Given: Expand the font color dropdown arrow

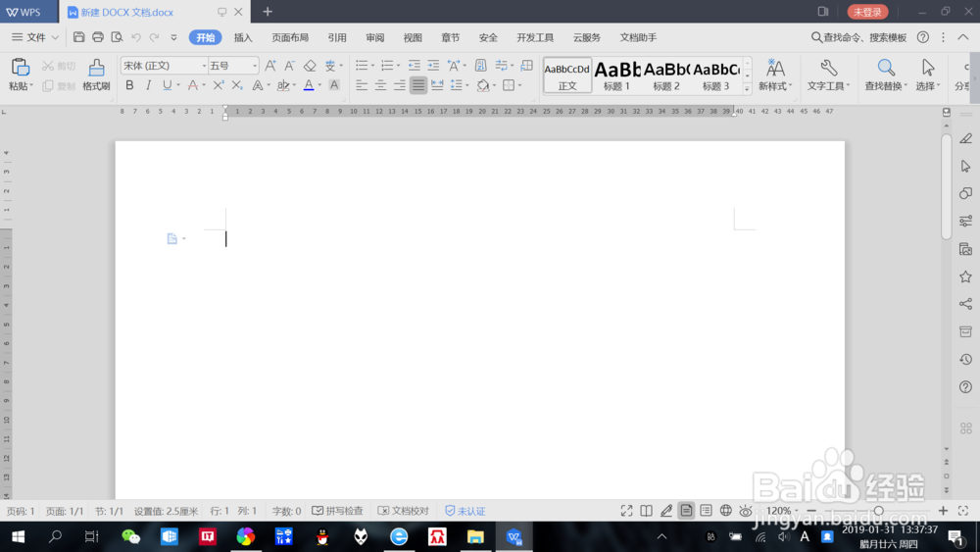Looking at the screenshot, I should click(x=319, y=85).
